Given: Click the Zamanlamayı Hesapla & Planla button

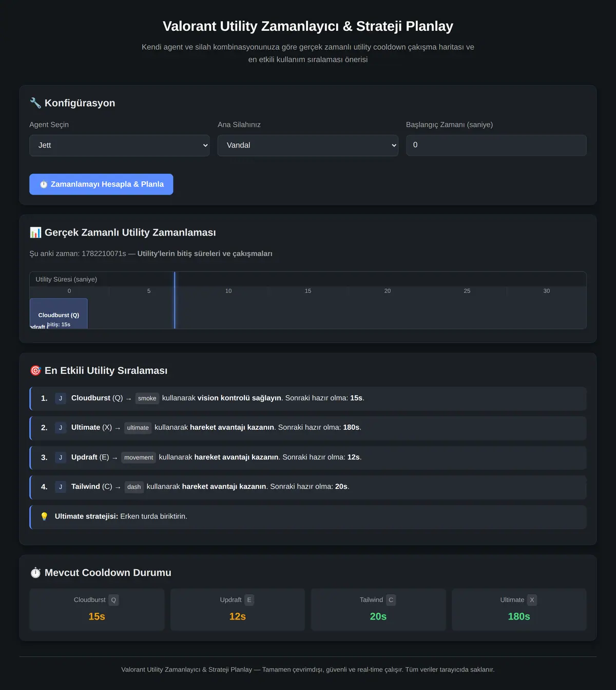Looking at the screenshot, I should click(101, 184).
